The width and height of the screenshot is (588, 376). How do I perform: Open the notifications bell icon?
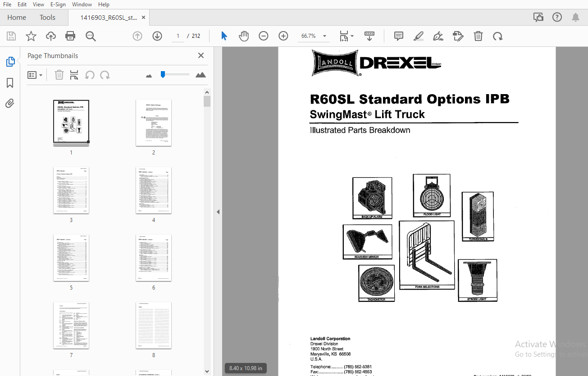tap(575, 17)
